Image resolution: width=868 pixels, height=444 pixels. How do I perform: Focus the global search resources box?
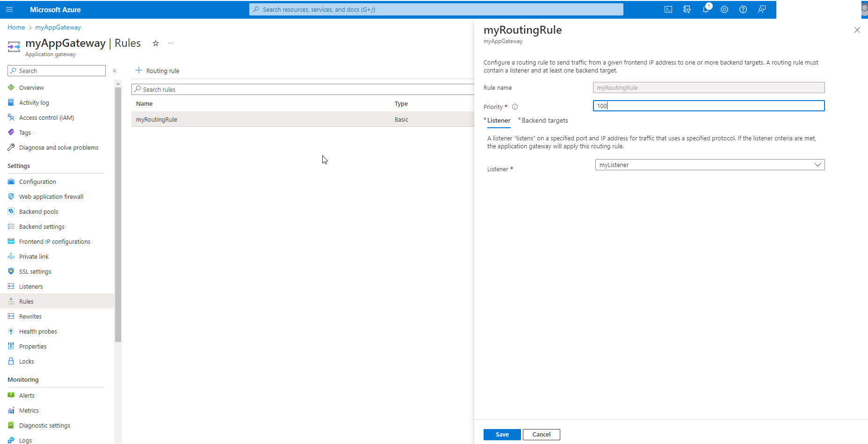[436, 9]
